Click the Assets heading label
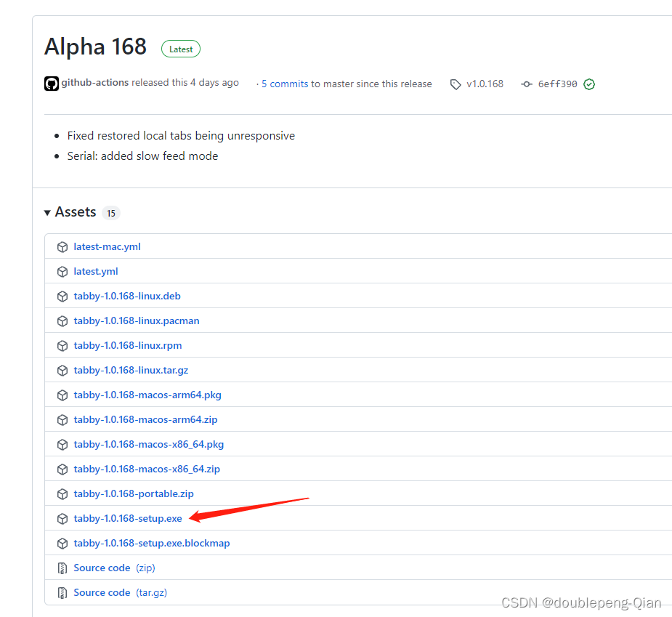 coord(76,211)
